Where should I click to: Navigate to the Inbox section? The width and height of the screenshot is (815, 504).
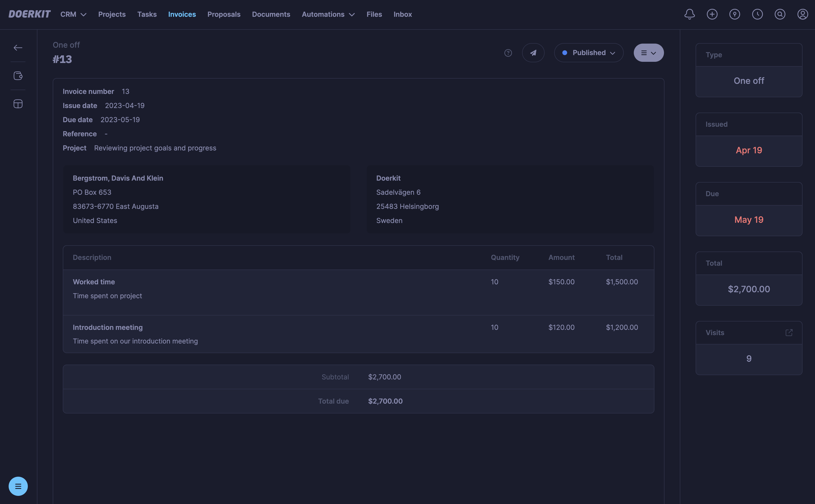[x=402, y=14]
